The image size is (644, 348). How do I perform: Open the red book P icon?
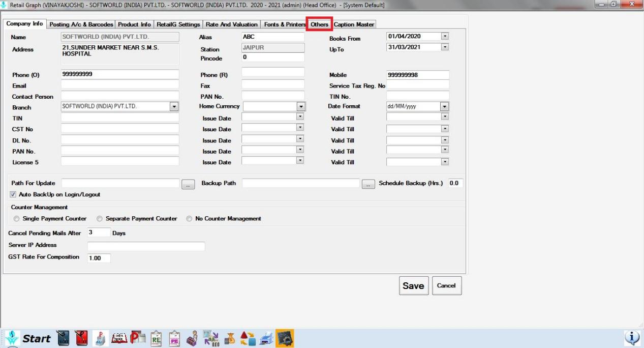pos(81,339)
